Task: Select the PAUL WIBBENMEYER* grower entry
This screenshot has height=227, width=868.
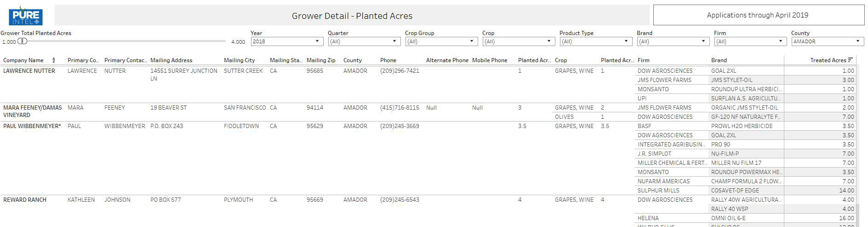Action: (x=32, y=126)
